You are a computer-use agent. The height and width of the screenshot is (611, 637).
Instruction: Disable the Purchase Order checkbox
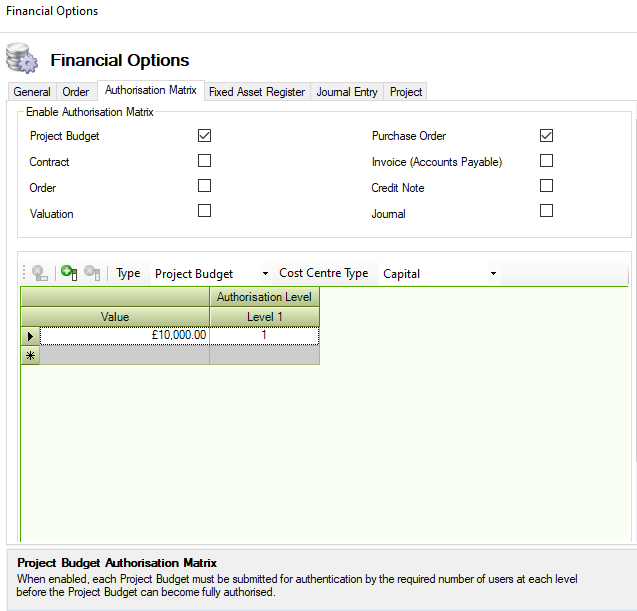click(546, 136)
